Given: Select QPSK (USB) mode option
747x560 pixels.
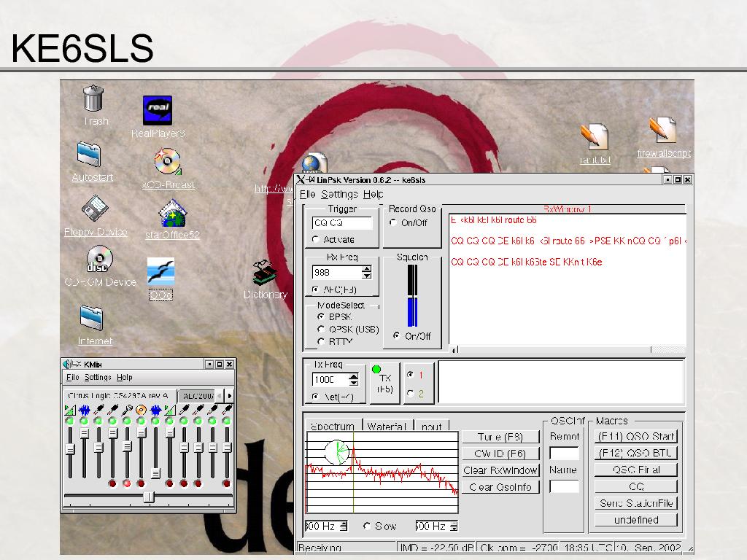Looking at the screenshot, I should point(321,330).
